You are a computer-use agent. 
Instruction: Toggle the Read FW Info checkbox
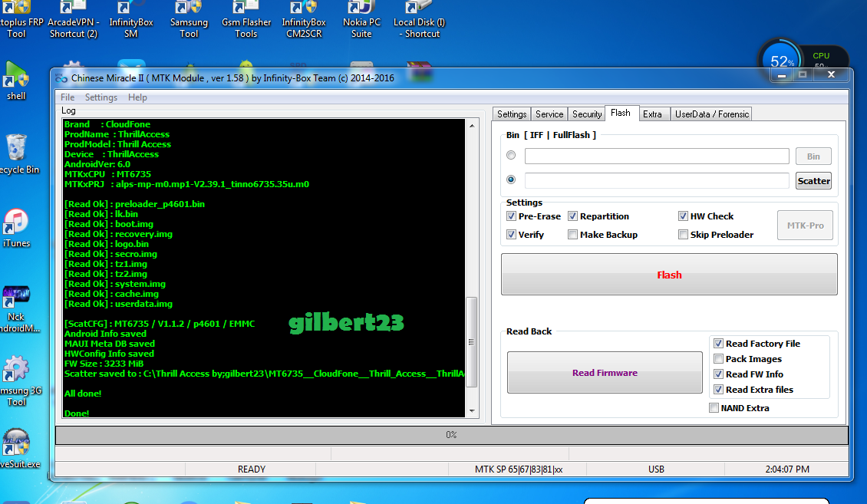pyautogui.click(x=718, y=374)
